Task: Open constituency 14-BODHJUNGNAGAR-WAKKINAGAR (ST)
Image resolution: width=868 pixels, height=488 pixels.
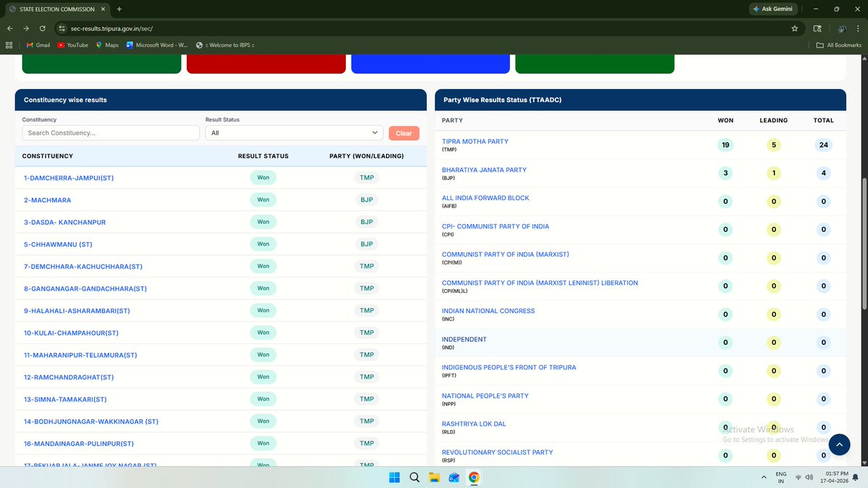Action: coord(91,421)
